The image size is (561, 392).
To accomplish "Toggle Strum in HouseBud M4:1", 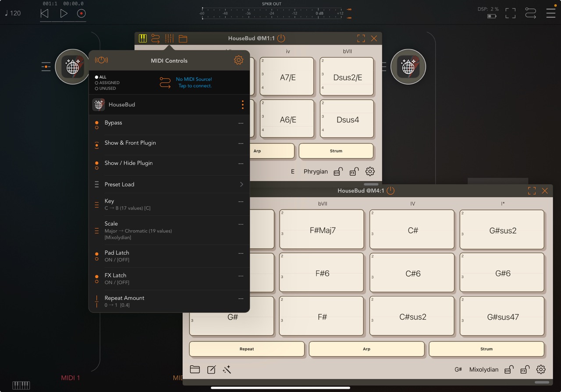I will point(486,349).
